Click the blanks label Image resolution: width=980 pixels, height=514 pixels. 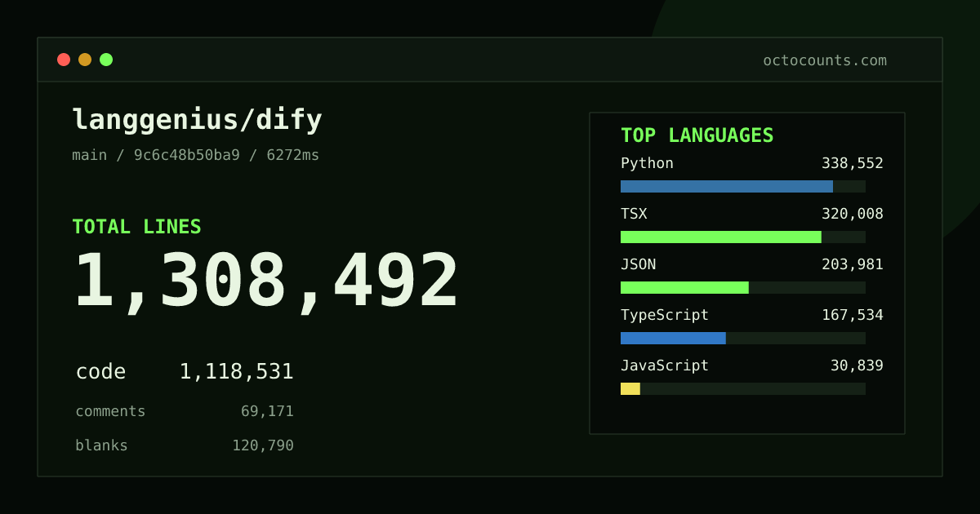click(x=101, y=445)
